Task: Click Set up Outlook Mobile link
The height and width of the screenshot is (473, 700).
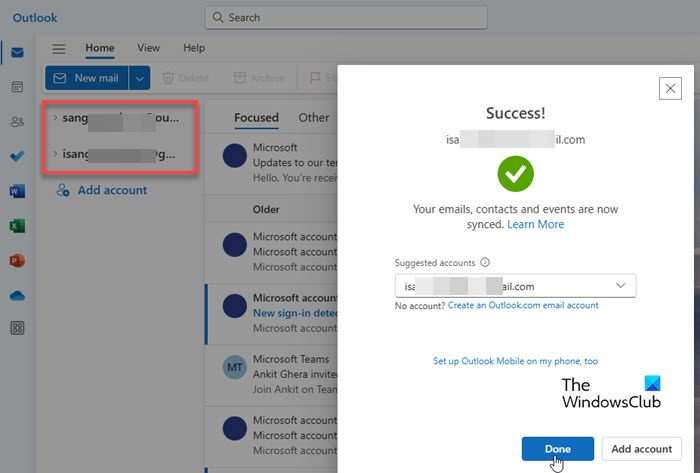Action: click(x=515, y=361)
